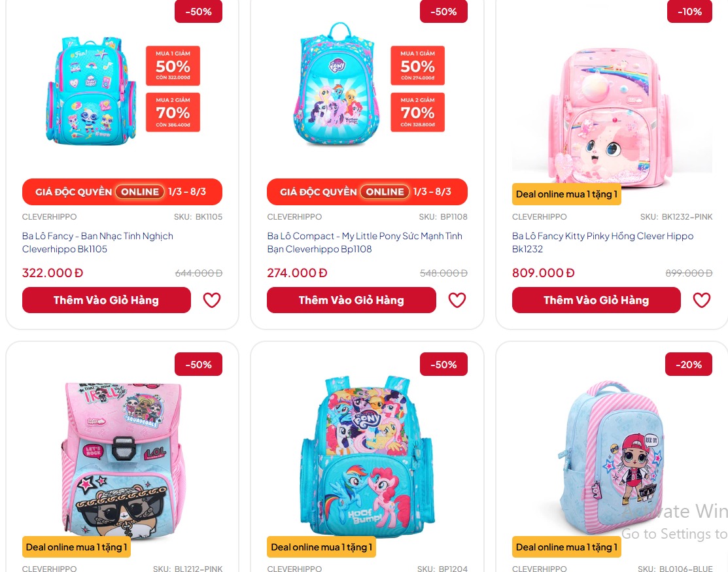View the Hoof Bump pony backpack image
This screenshot has width=728, height=572.
point(367,456)
